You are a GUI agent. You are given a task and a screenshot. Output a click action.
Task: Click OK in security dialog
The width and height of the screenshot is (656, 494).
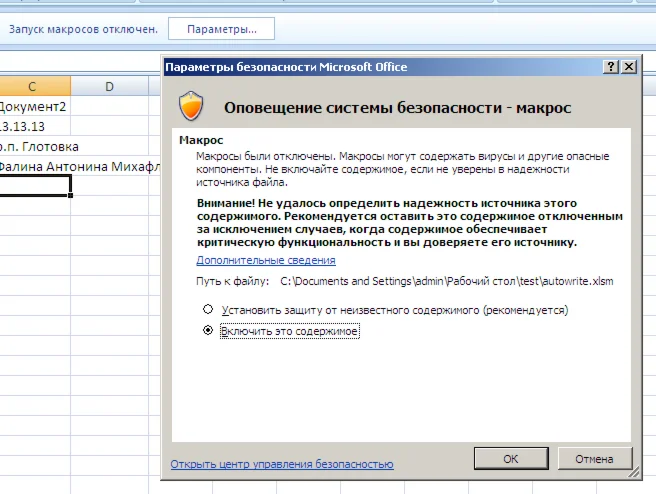(x=511, y=458)
